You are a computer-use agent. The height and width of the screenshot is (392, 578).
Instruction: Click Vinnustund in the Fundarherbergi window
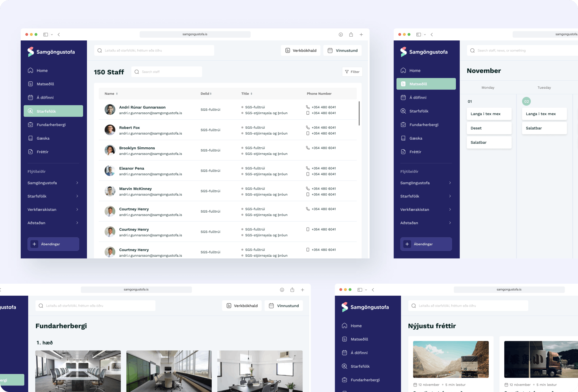pyautogui.click(x=283, y=306)
